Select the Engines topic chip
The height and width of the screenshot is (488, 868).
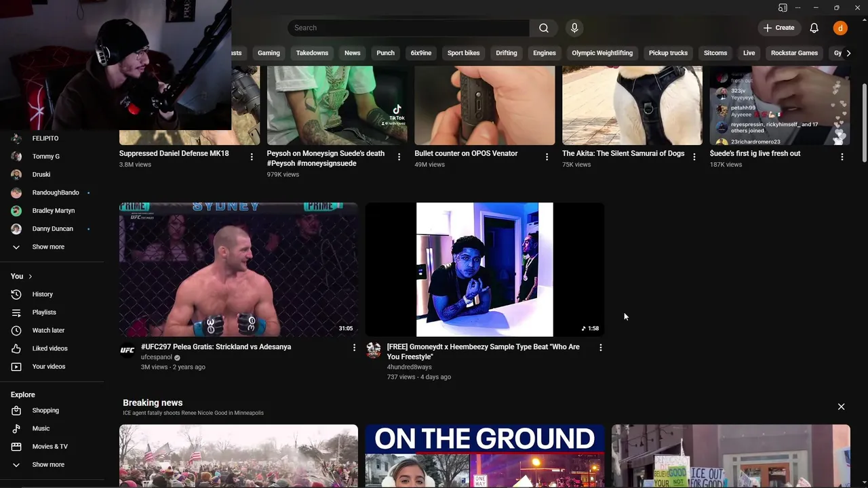(545, 53)
